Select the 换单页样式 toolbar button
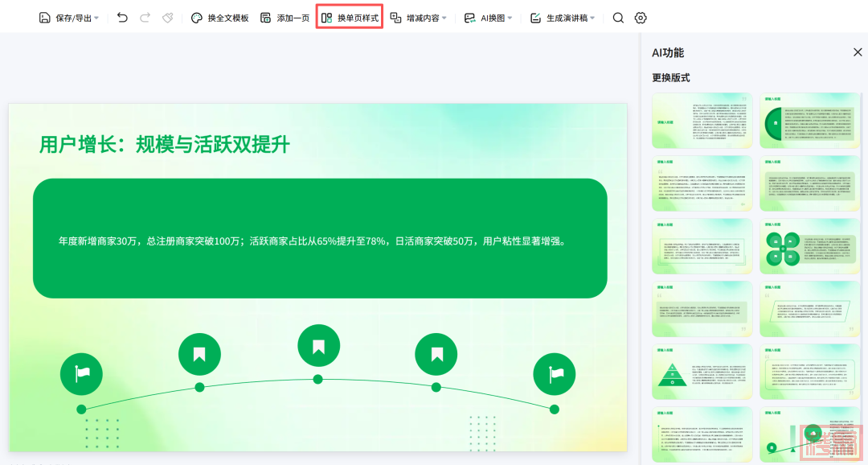The image size is (868, 465). [350, 18]
